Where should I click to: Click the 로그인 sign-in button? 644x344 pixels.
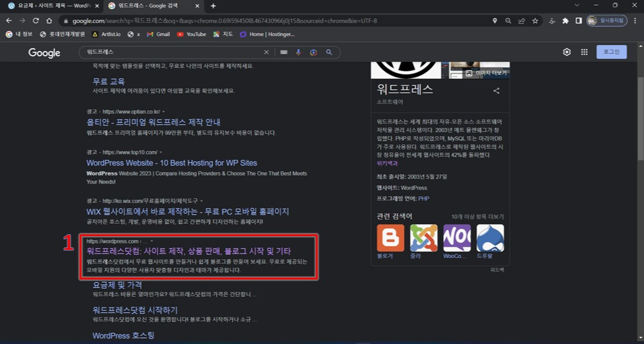click(612, 51)
